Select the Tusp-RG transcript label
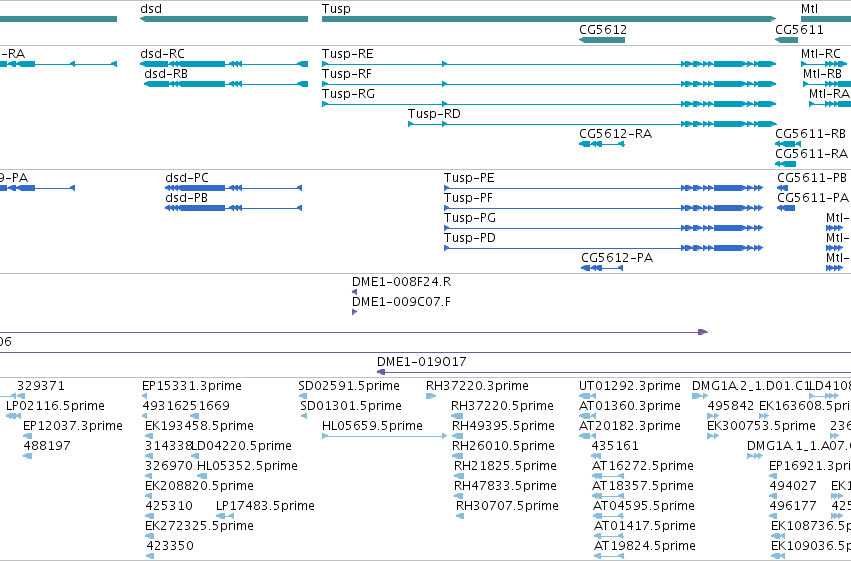This screenshot has width=851, height=561. point(348,94)
